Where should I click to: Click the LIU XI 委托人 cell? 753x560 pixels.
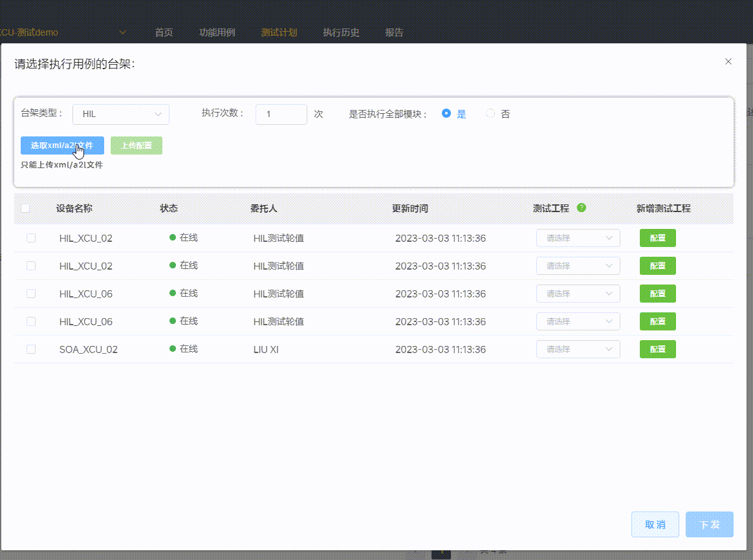(x=266, y=349)
